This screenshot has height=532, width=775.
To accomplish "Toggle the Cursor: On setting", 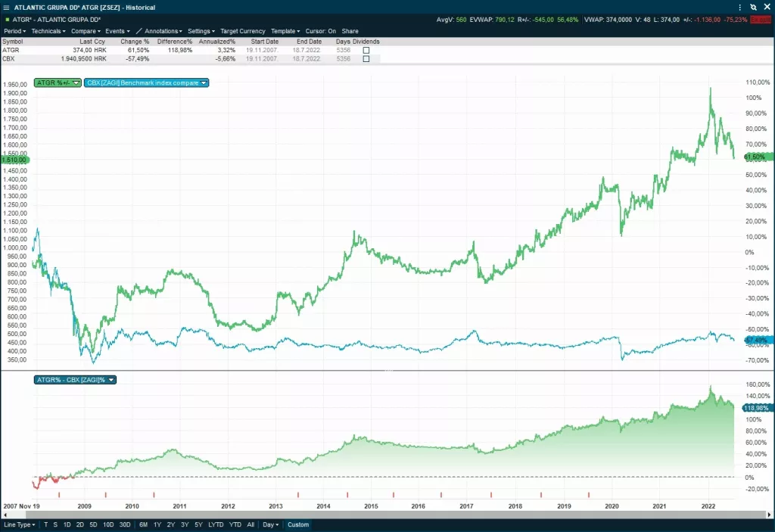I will tap(321, 31).
